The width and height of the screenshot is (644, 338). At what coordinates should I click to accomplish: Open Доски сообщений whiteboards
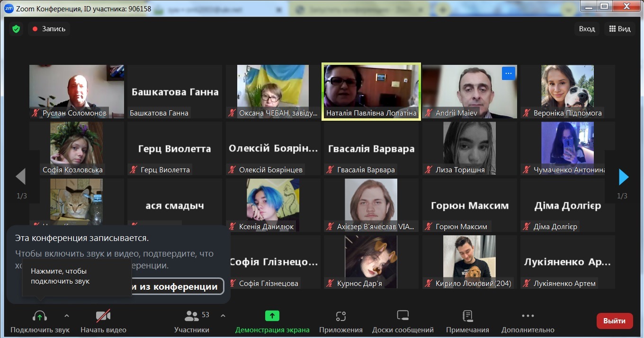(x=402, y=316)
